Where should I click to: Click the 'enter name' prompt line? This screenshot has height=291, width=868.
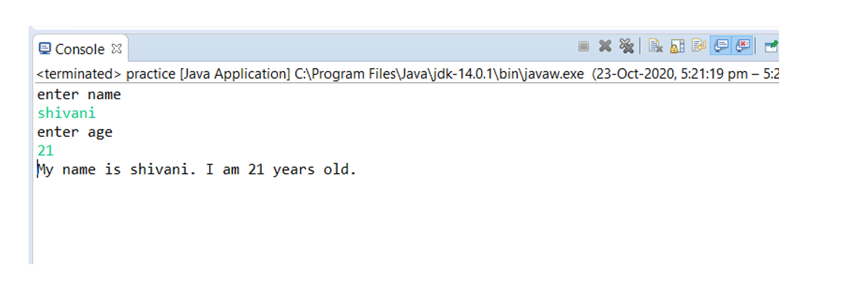[79, 95]
